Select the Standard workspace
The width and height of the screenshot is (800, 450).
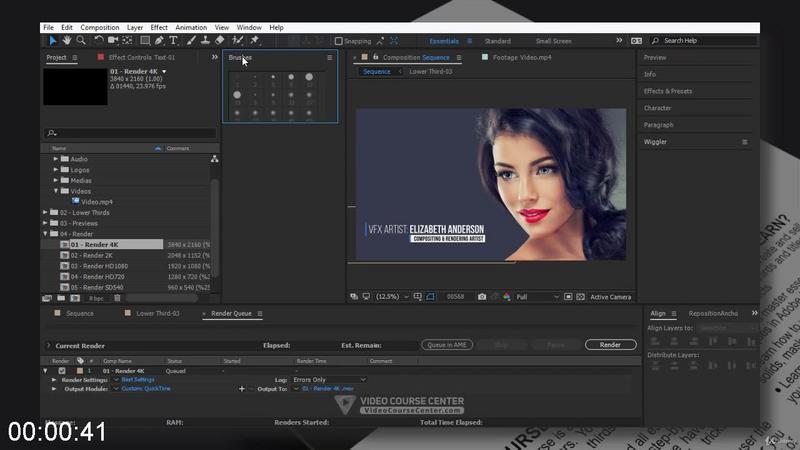point(497,41)
